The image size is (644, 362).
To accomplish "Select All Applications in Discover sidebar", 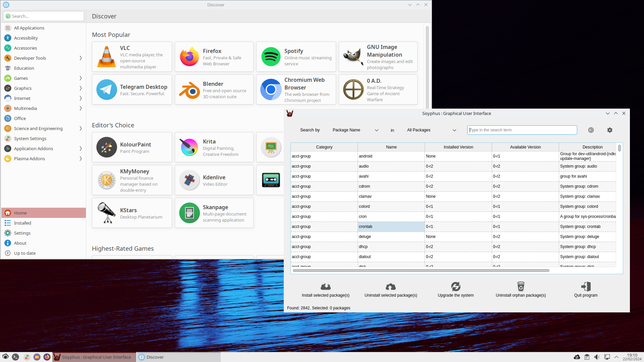I will point(44,28).
